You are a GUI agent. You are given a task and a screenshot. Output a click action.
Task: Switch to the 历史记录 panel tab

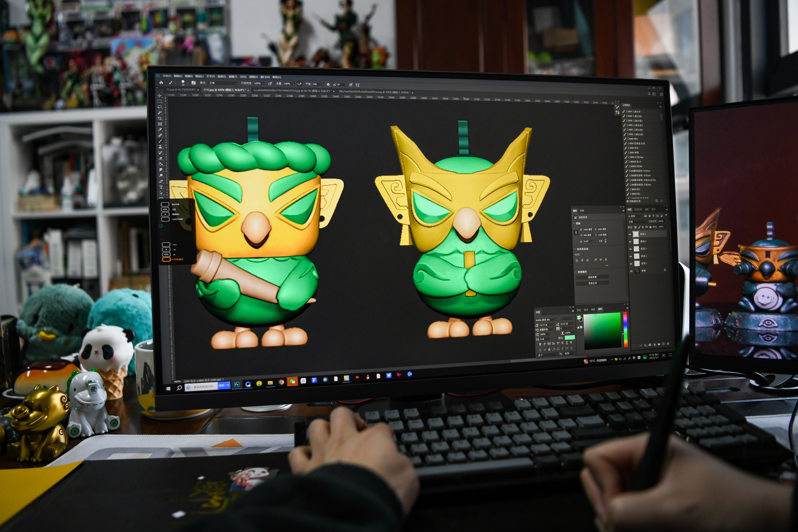point(638,209)
